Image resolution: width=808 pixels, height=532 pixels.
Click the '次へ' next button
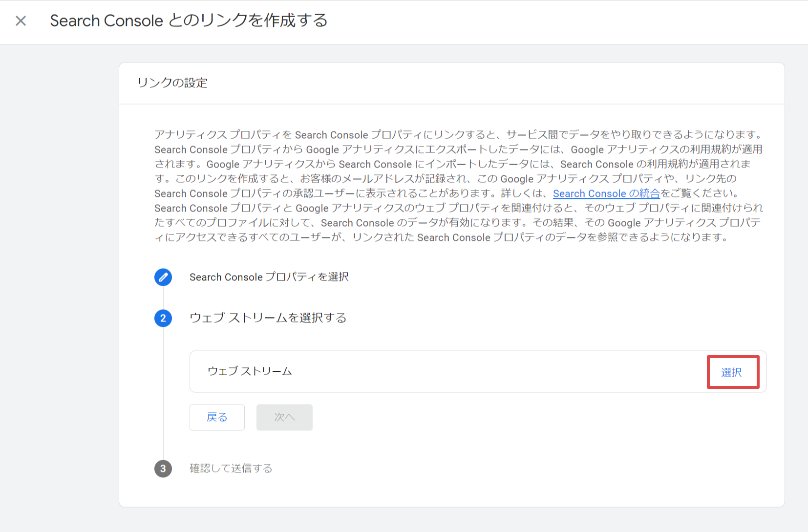tap(284, 417)
